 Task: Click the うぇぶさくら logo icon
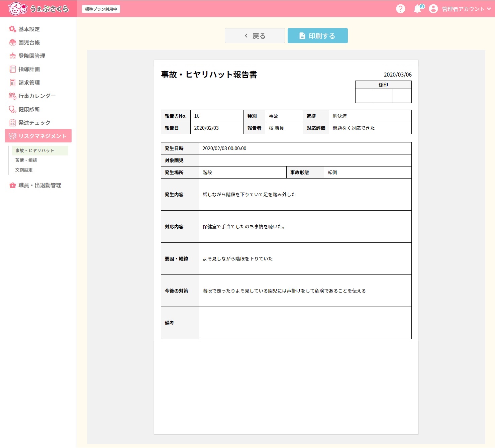[18, 9]
